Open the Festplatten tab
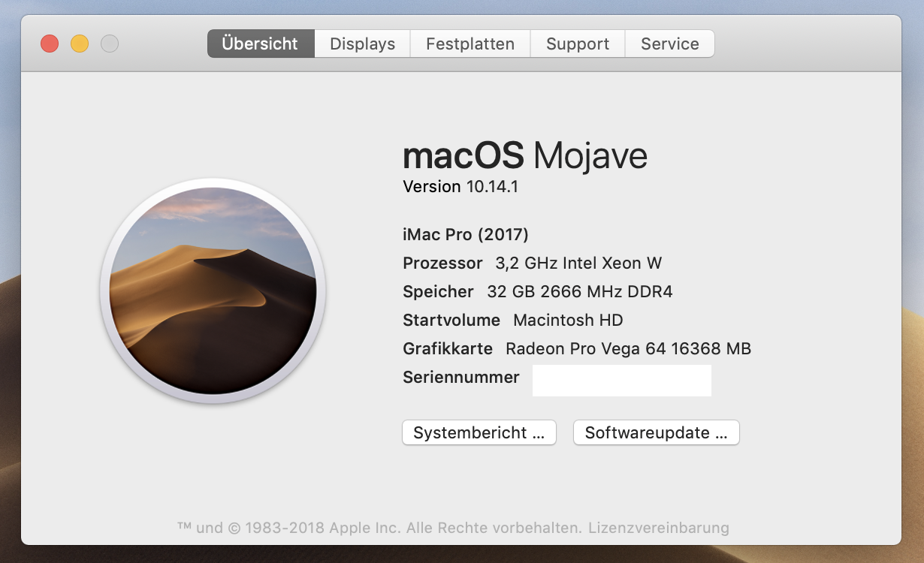Image resolution: width=924 pixels, height=563 pixels. point(470,44)
